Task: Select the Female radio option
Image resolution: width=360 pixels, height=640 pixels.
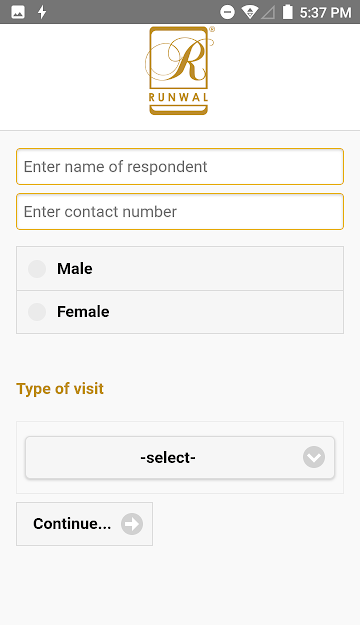Action: coord(37,312)
